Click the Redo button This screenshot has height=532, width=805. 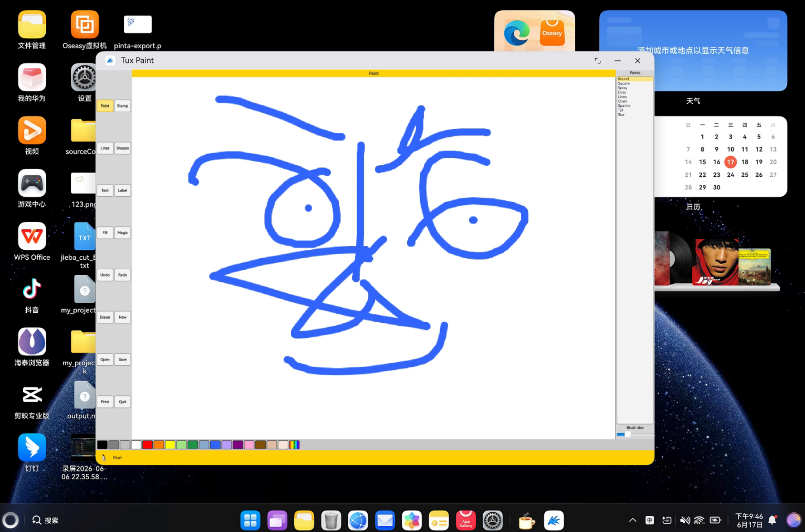[x=122, y=275]
